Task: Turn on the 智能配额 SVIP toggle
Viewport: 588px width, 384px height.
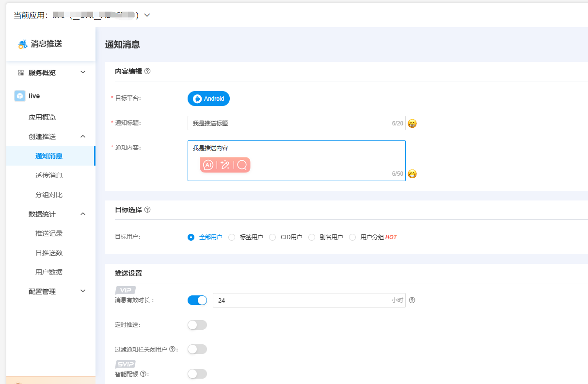Action: (197, 373)
